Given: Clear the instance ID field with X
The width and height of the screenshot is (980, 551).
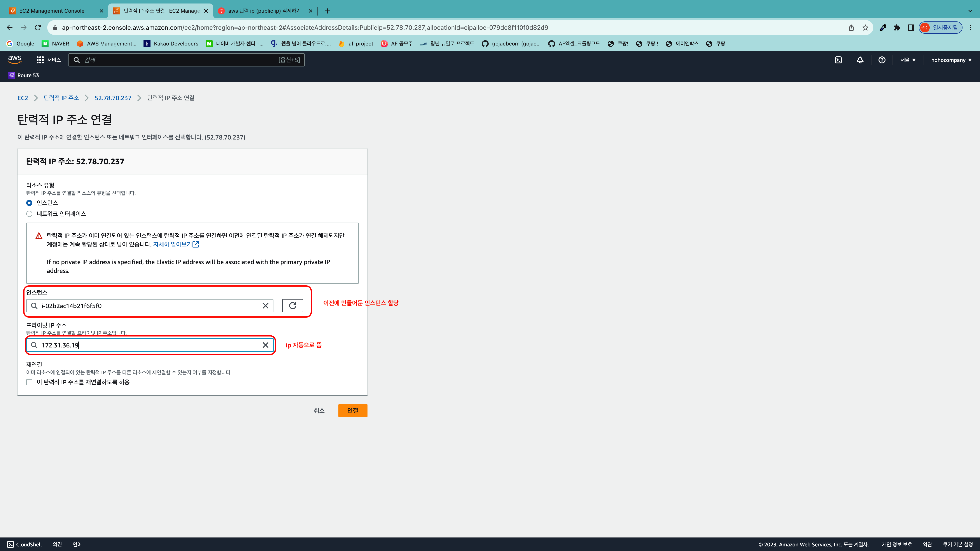Looking at the screenshot, I should [266, 306].
